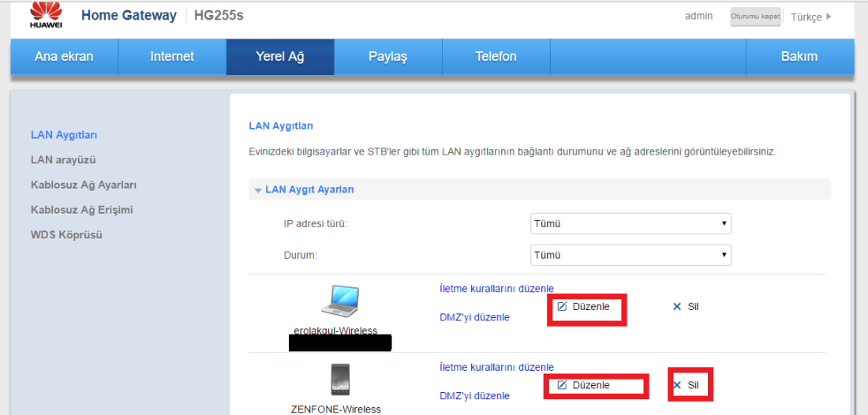Viewport: 868px width, 415px height.
Task: Open the Ana ekran tab
Action: 64,57
